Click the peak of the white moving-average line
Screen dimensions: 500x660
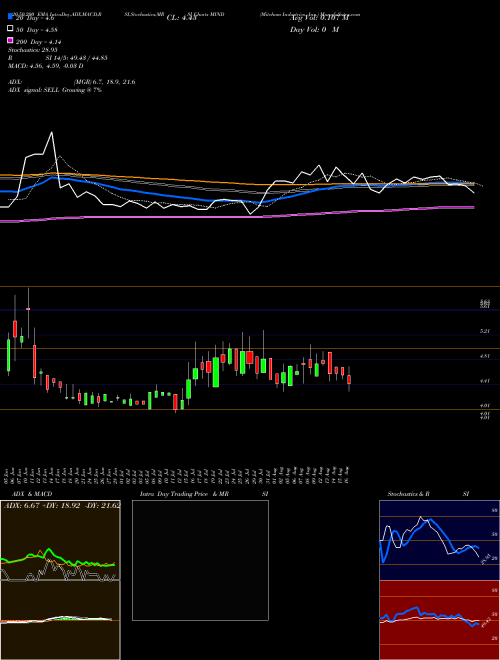(52, 133)
